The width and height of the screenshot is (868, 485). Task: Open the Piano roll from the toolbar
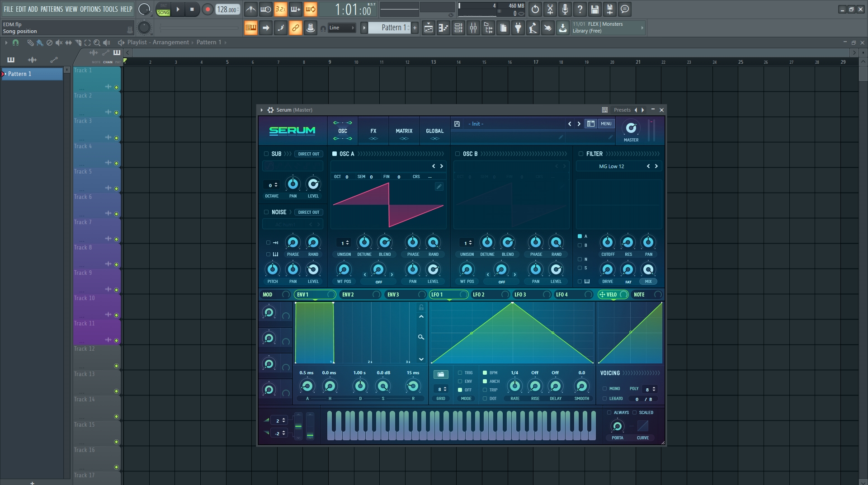(x=443, y=28)
